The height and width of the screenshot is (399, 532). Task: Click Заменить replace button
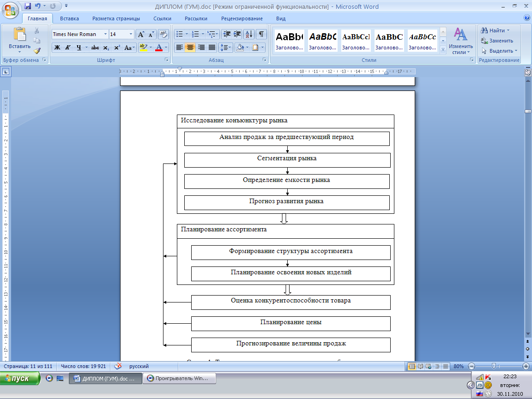[497, 41]
